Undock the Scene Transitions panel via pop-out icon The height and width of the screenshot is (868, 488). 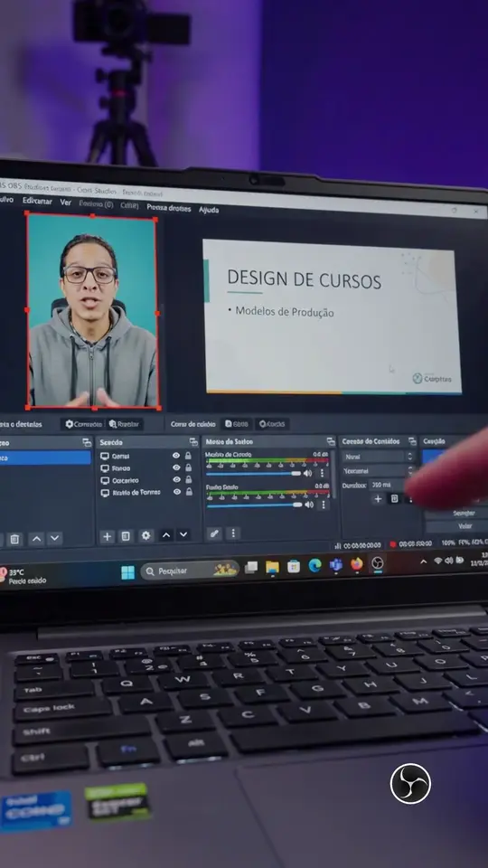pos(412,441)
